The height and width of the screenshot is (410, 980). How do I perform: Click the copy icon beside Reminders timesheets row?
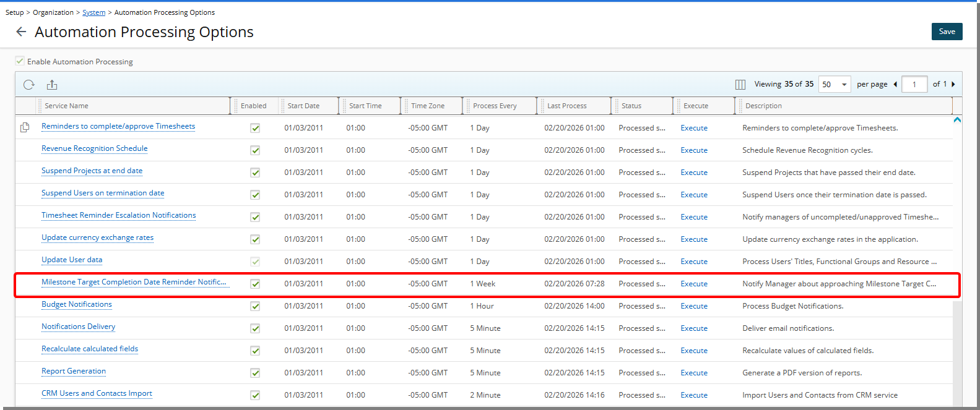coord(25,127)
